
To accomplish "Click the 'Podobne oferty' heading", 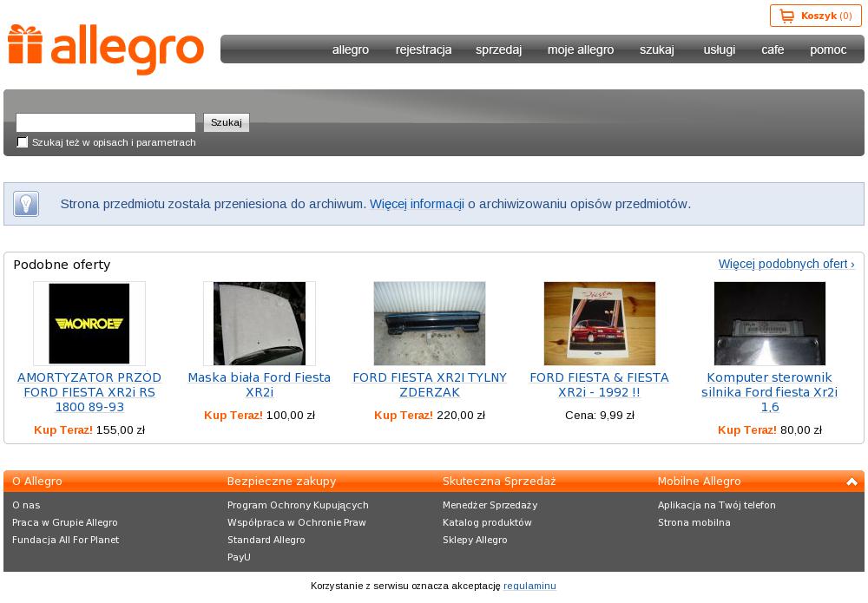I will coord(62,265).
